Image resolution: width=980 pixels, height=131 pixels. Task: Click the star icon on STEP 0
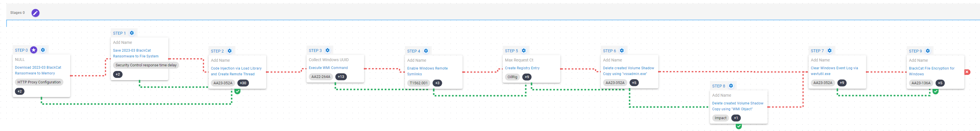click(x=34, y=50)
